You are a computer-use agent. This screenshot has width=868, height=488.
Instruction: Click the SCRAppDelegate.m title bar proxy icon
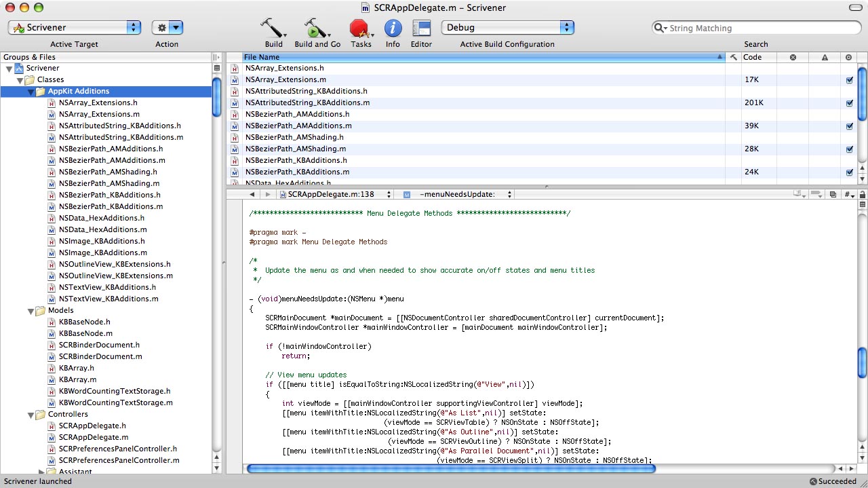366,7
